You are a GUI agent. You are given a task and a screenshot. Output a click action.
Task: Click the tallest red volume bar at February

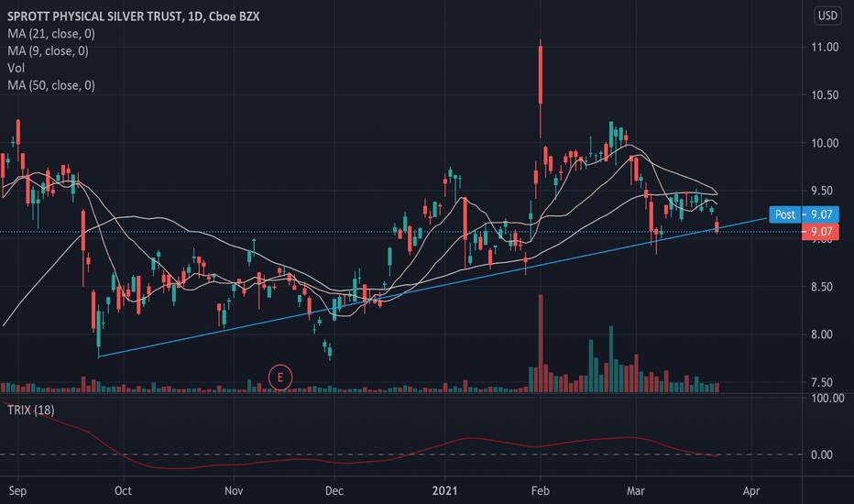(x=541, y=344)
